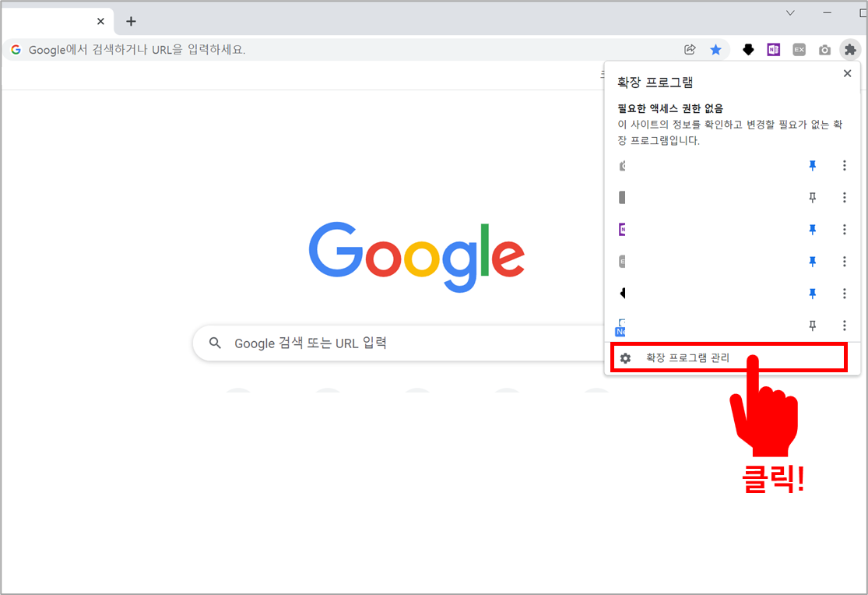Screen dimensions: 868x595
Task: Click the 필요한 액세스 권한 없음 label
Action: click(x=670, y=108)
